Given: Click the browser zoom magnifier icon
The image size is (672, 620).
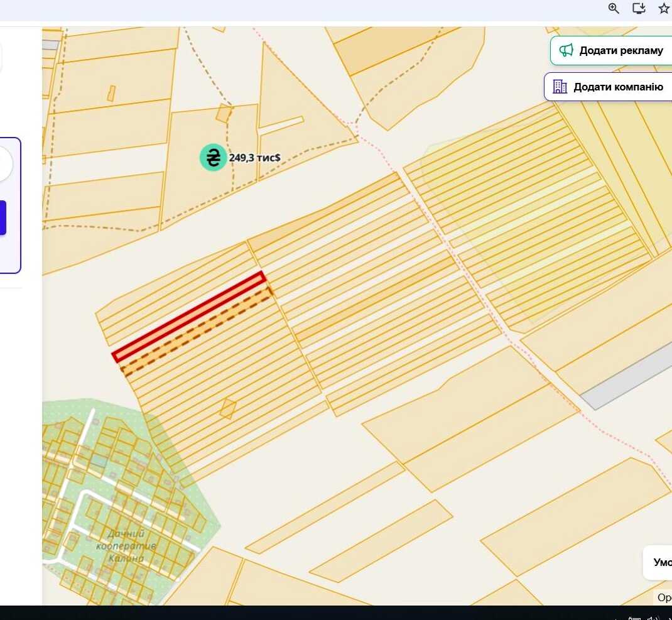Looking at the screenshot, I should [614, 8].
